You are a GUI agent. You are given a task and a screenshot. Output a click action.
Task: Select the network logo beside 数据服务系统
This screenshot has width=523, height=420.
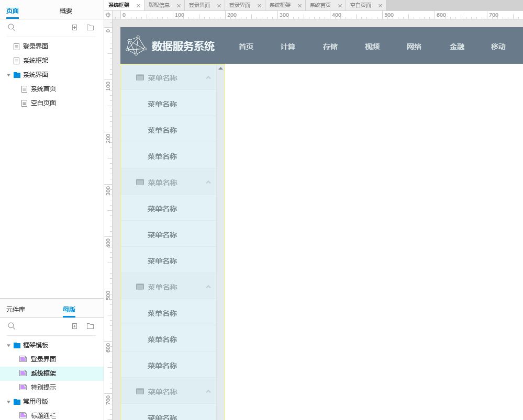136,46
